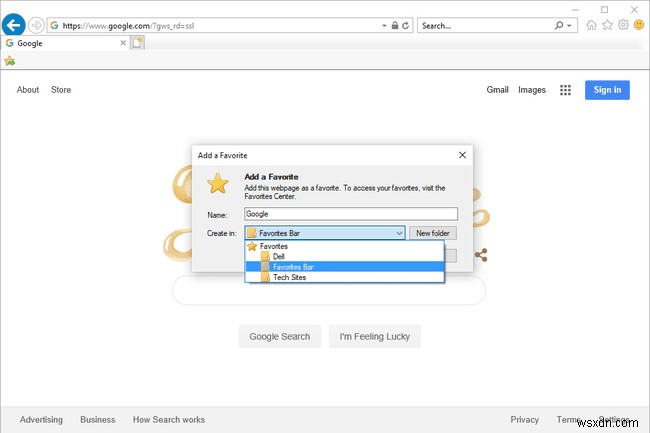The width and height of the screenshot is (650, 433).
Task: Open the Tools gear icon
Action: 623,25
